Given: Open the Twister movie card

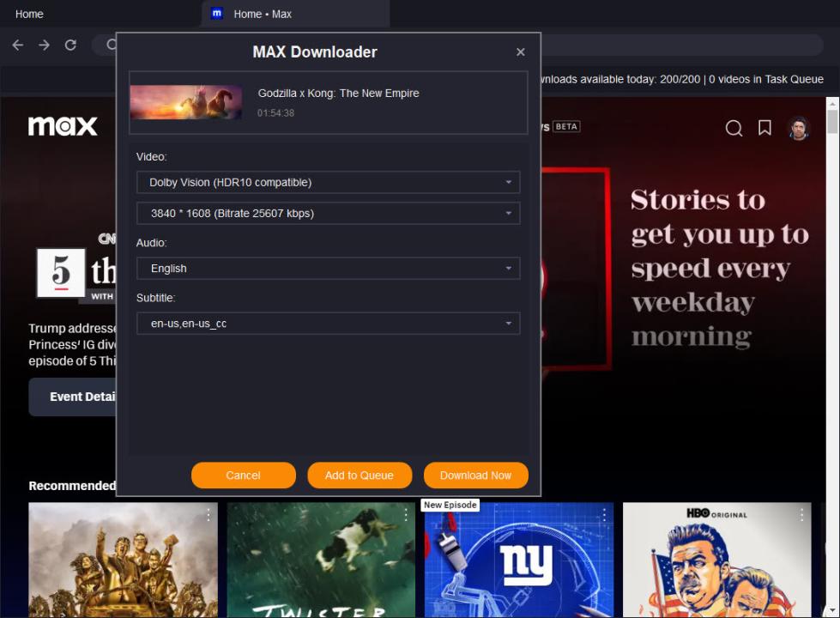Looking at the screenshot, I should coord(321,560).
